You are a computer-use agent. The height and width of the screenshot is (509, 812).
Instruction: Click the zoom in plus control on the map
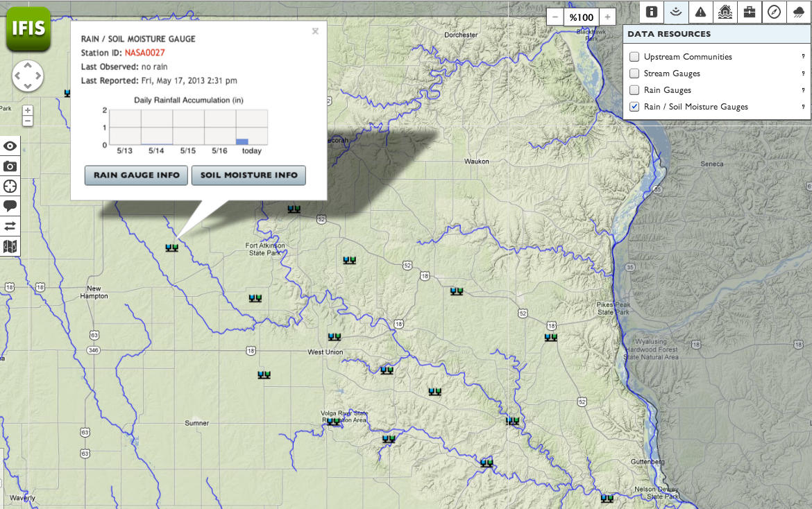click(x=27, y=109)
